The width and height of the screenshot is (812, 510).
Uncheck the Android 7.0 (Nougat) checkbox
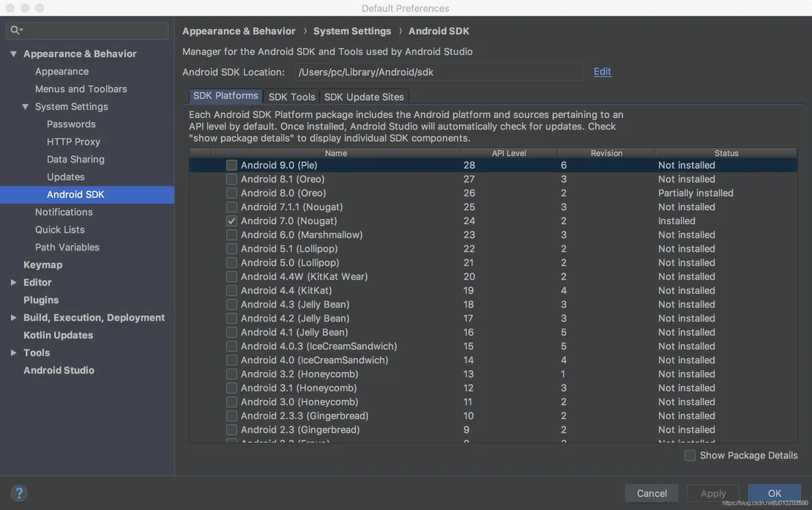[x=232, y=221]
